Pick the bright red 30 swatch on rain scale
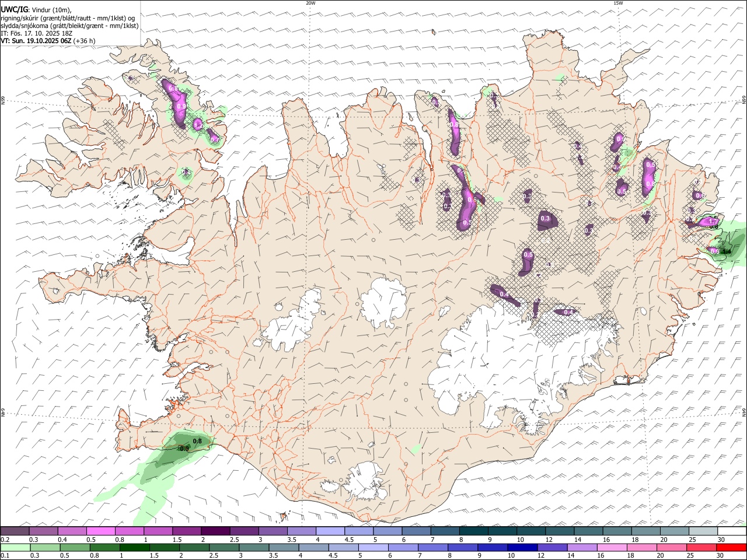Screen dimensions: 747x560 click(x=731, y=548)
